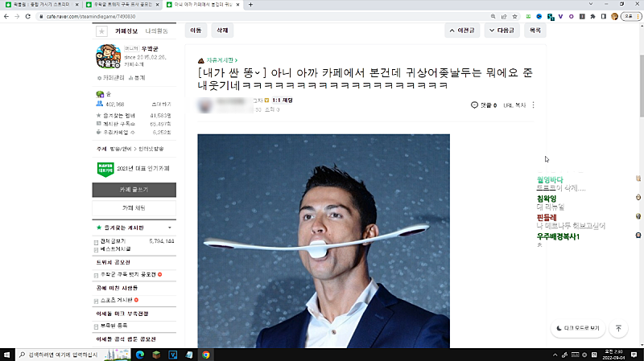Click the 삭제 delete button
This screenshot has width=644, height=361.
pyautogui.click(x=222, y=31)
